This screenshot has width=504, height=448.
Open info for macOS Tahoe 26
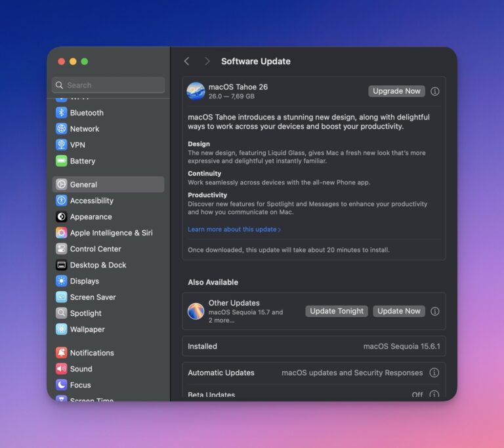pyautogui.click(x=434, y=91)
